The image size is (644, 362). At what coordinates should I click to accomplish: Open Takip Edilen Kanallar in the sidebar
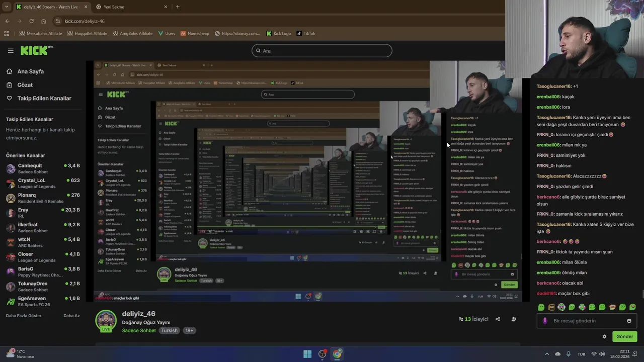coord(44,99)
